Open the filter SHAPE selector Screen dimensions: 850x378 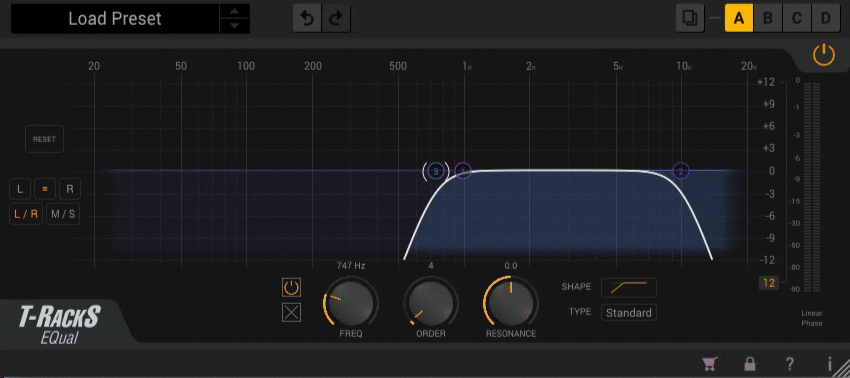629,288
